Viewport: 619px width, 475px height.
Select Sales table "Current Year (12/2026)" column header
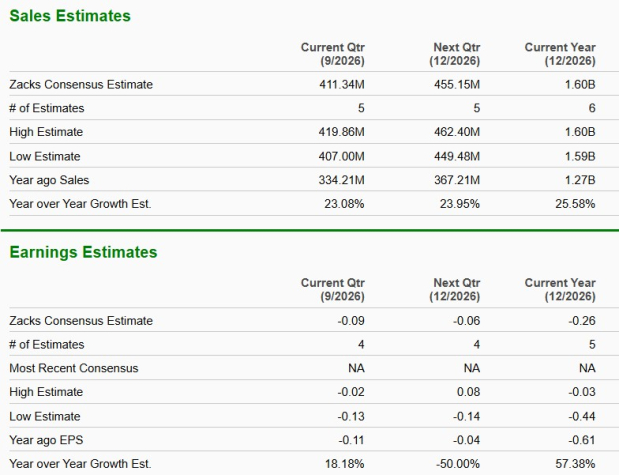click(560, 54)
